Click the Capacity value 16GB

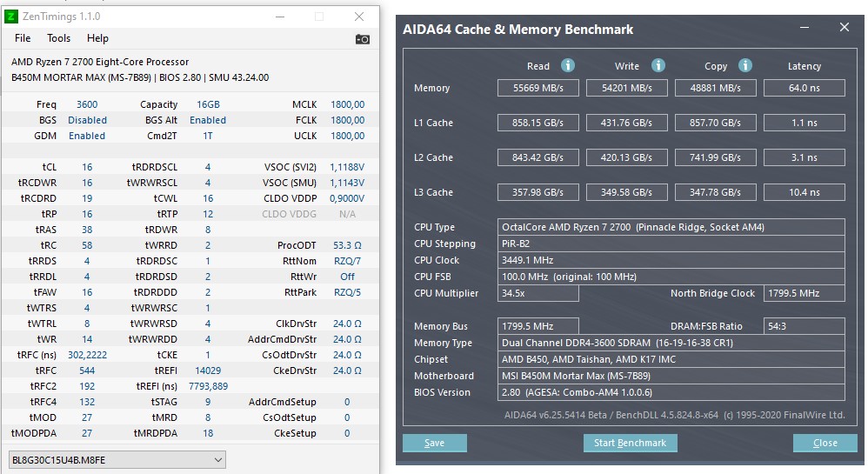pos(208,104)
